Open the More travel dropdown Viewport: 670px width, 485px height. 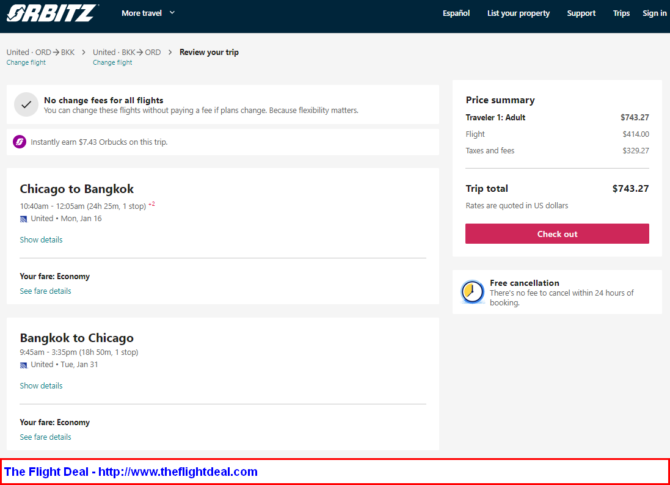(148, 13)
